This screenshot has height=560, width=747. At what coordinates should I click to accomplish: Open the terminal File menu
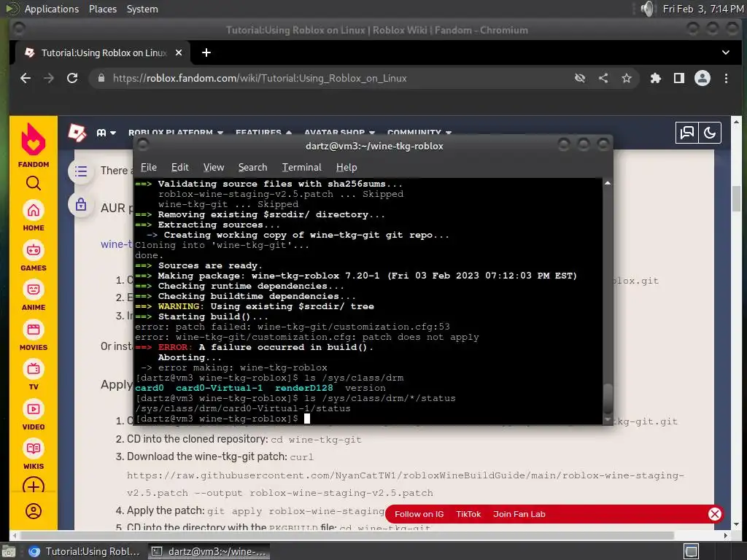(x=149, y=167)
